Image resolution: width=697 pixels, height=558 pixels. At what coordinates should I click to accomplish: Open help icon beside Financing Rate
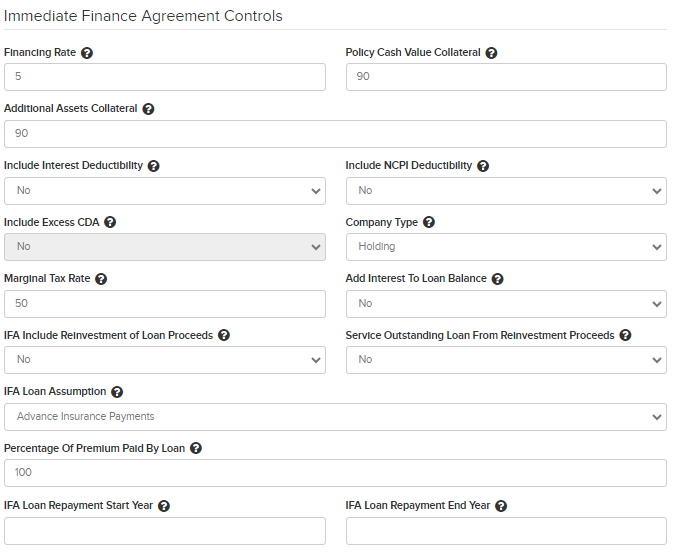87,53
